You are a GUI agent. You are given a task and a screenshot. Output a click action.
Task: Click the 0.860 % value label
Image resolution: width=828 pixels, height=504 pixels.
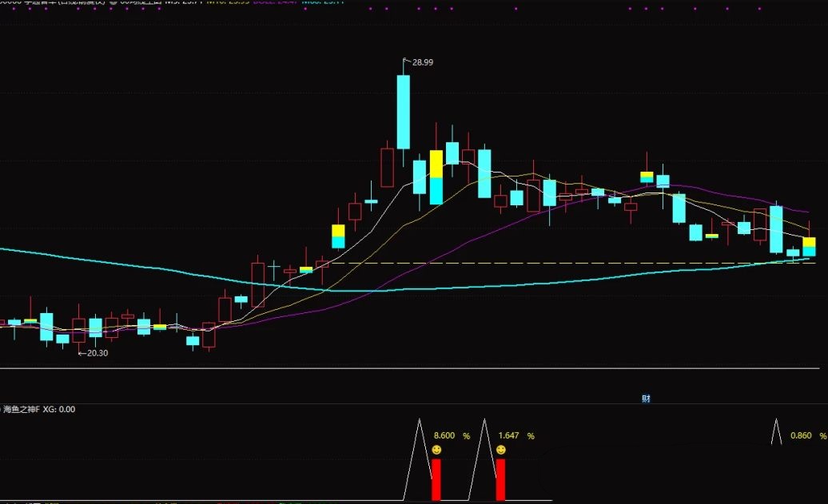(802, 436)
